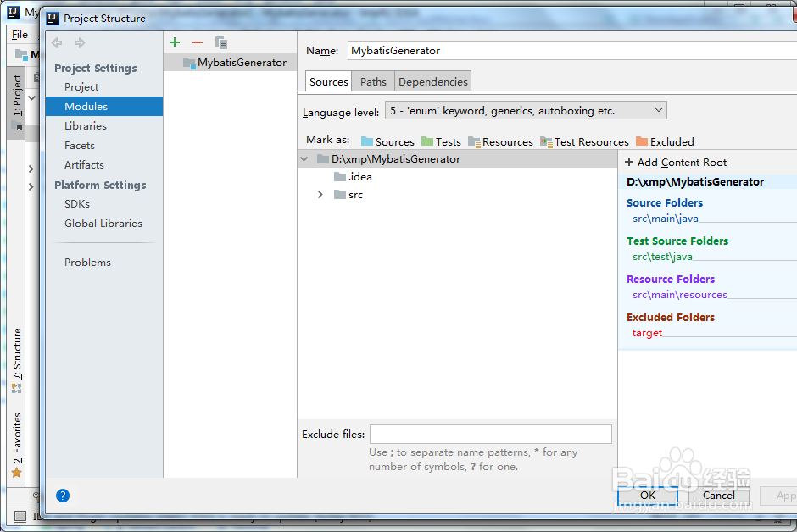
Task: Open the 7: Structure tool window tab
Action: coord(17,354)
